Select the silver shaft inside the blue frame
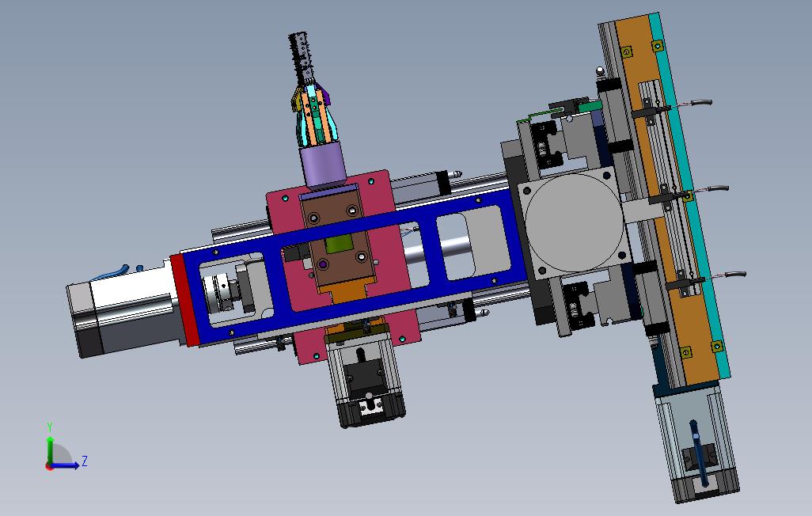Viewport: 812px width, 516px height. point(440,251)
